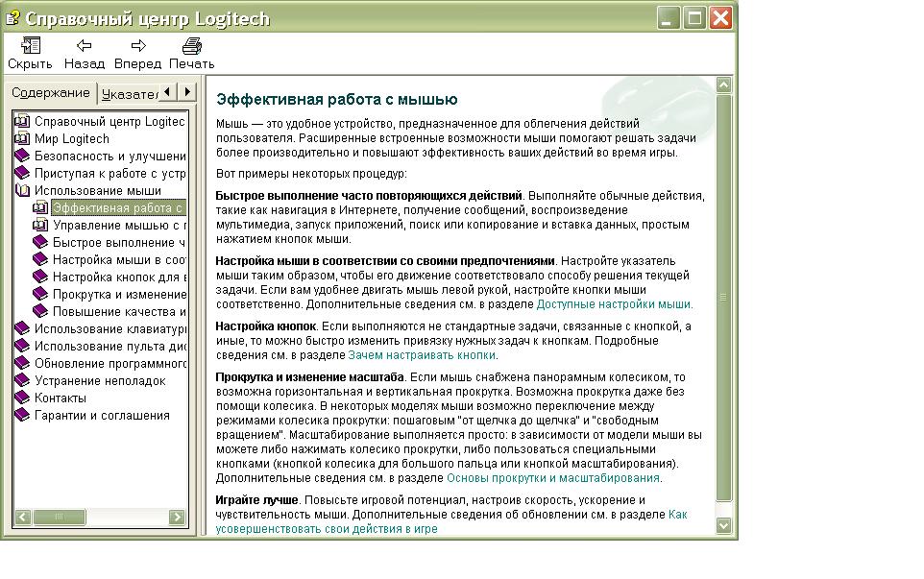Expand the Приступая к работе book icon
The image size is (924, 579).
(22, 173)
